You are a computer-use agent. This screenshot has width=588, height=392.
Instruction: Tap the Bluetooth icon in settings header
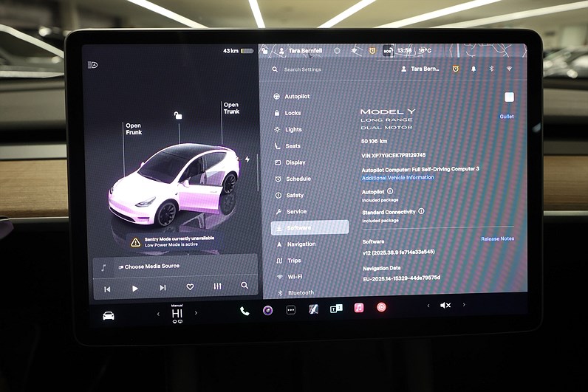491,69
